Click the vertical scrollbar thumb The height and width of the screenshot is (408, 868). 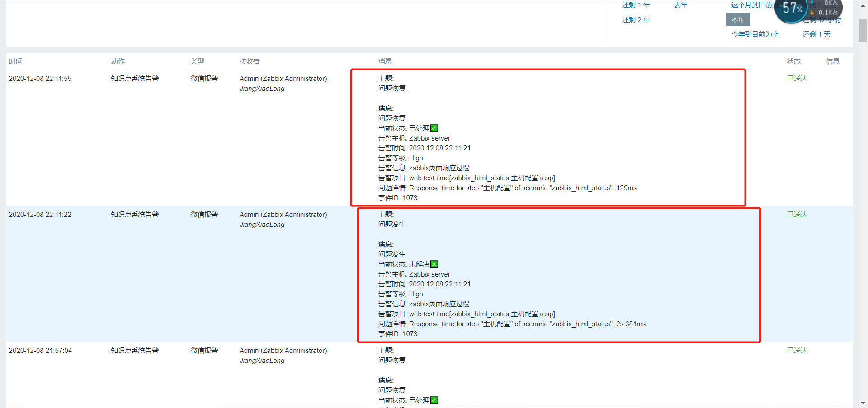(x=863, y=30)
